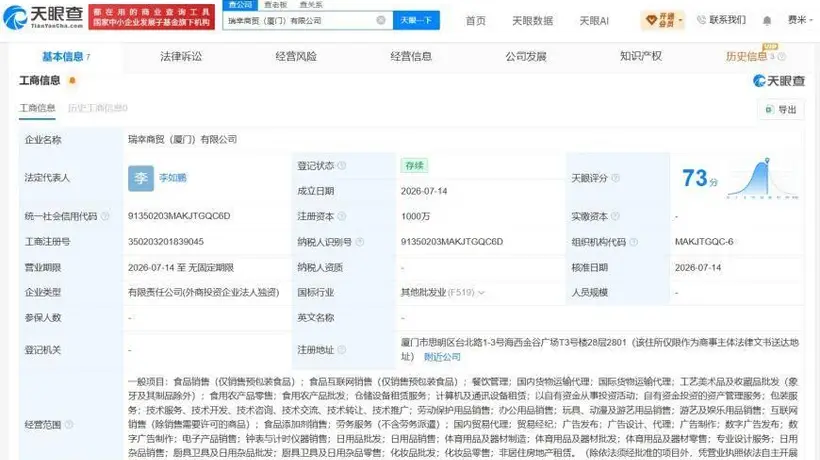
Task: Expand the 其他批发业 industry chevron
Action: click(481, 293)
